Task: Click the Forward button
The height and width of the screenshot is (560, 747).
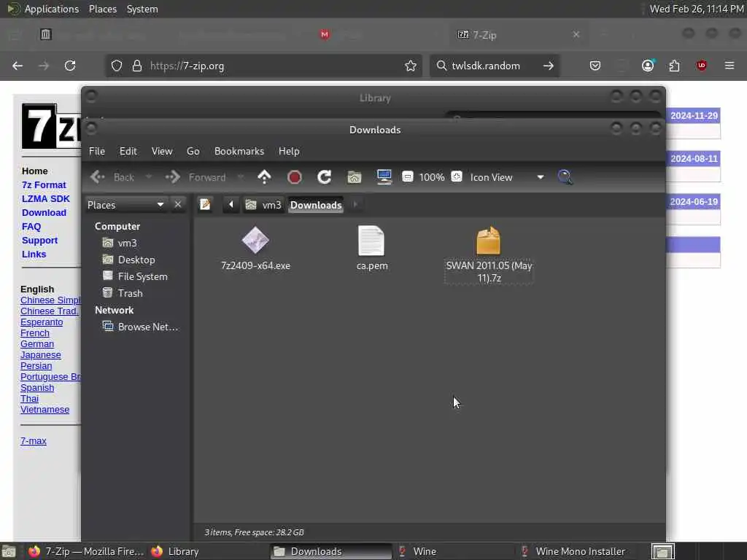Action: [x=196, y=177]
